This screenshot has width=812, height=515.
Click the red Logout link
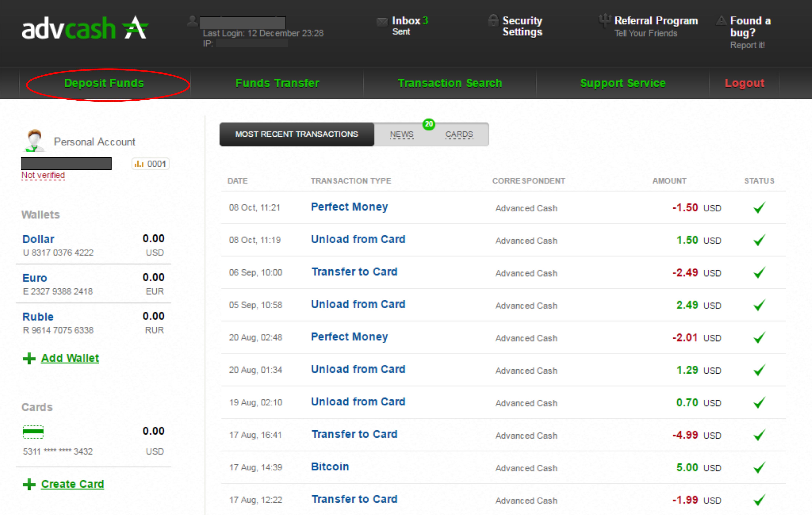point(744,83)
